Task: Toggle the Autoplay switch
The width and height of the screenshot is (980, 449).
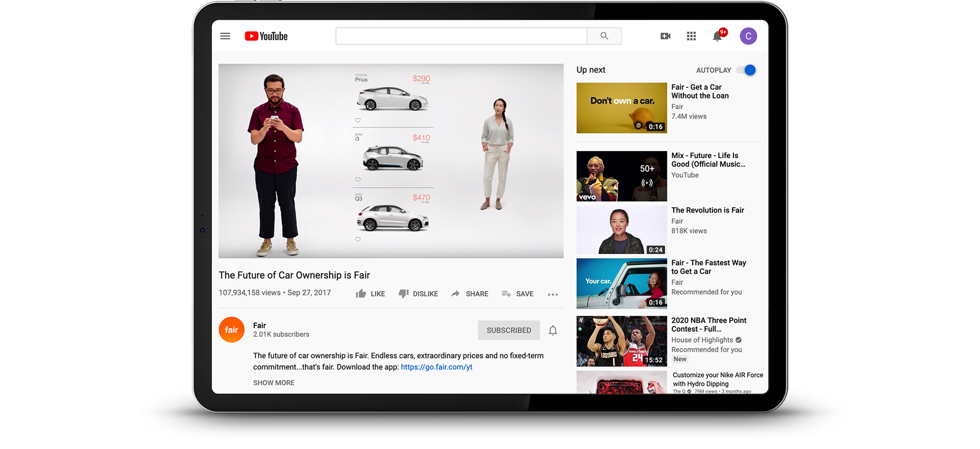Action: (746, 70)
